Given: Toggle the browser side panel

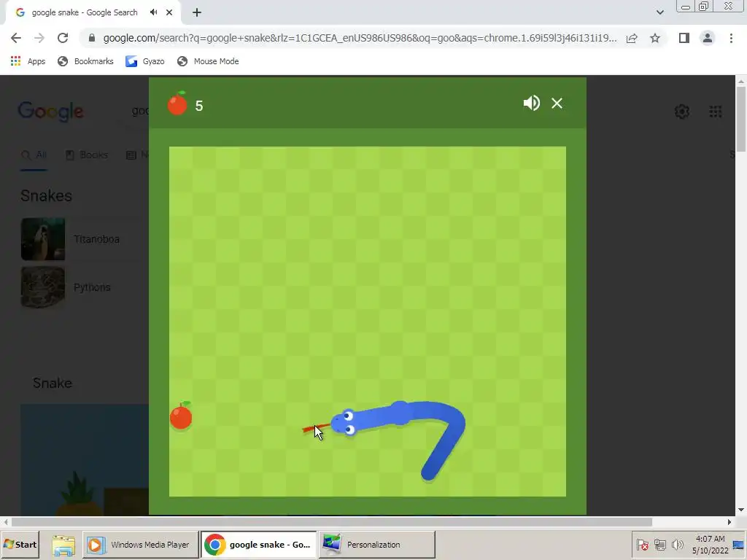Looking at the screenshot, I should pos(684,38).
